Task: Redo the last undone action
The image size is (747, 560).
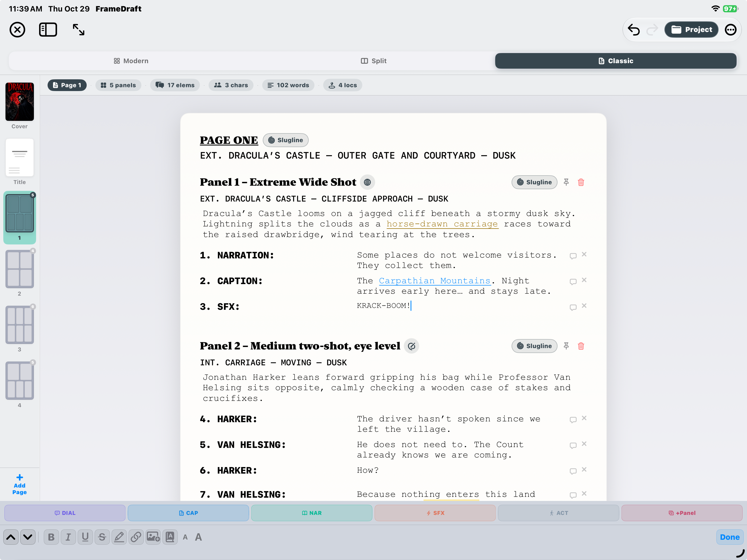Action: coord(652,30)
